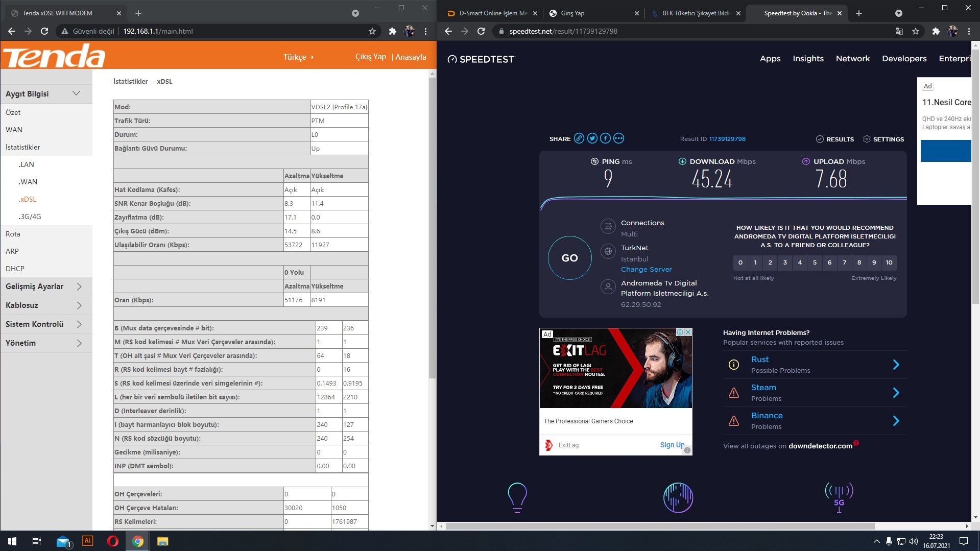Rate recommendation score 10
980x551 pixels.
pos(889,262)
